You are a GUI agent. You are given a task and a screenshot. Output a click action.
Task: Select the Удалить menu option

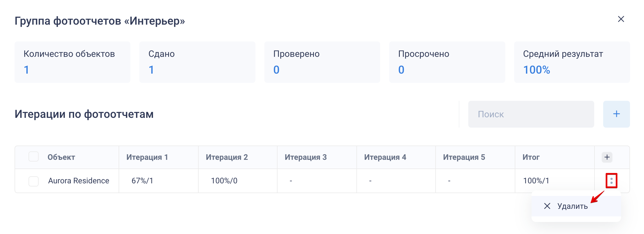572,206
